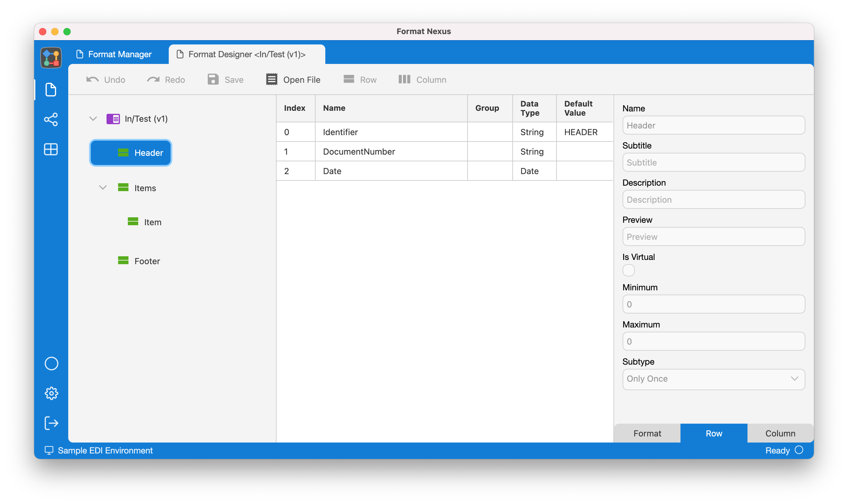The image size is (848, 504).
Task: Click the Maximum value field
Action: pos(713,341)
